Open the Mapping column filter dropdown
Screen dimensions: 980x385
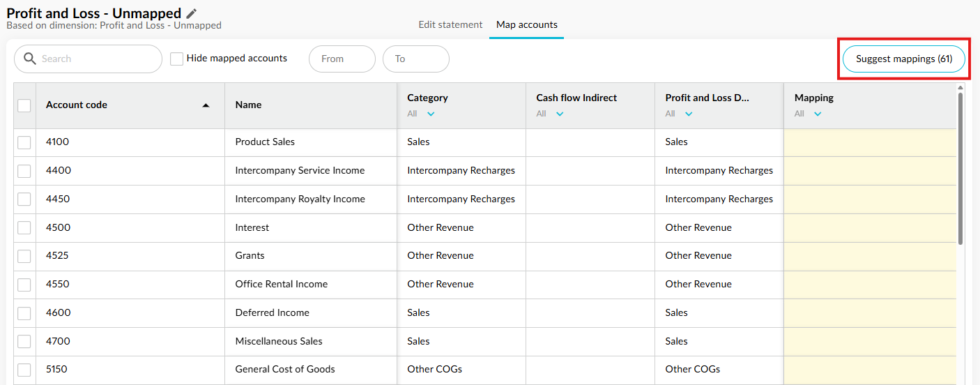point(818,114)
